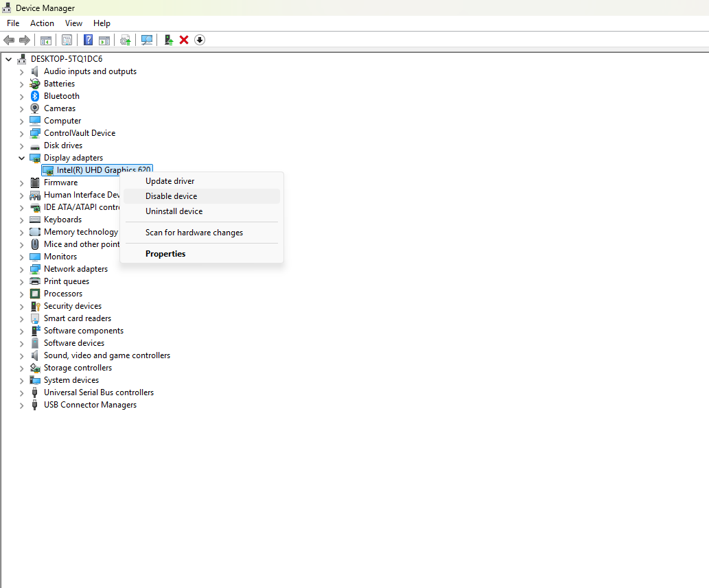
Task: Select Sound, video and game controllers
Action: click(106, 355)
